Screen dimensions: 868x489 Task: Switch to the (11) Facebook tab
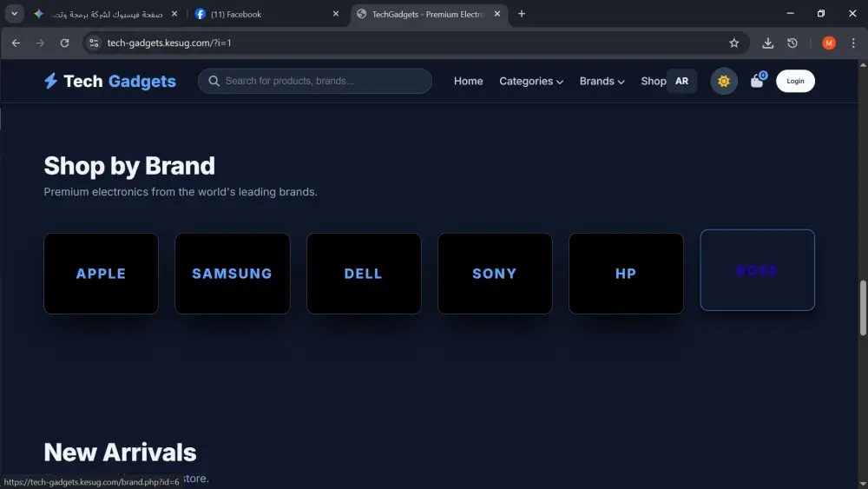[267, 14]
